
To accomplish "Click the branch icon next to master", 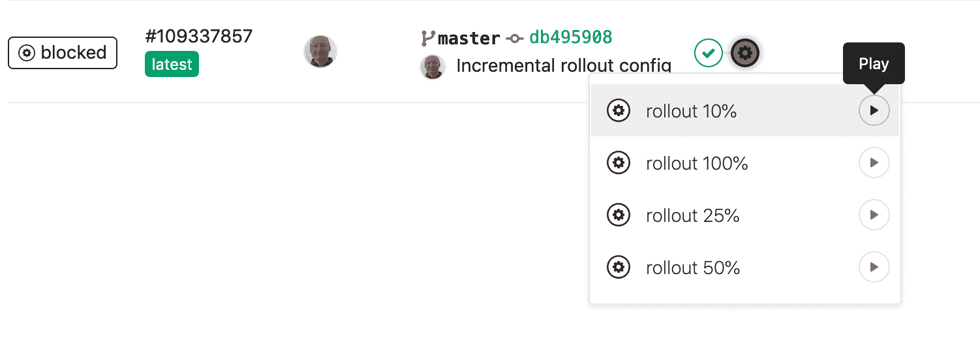I will coord(428,39).
